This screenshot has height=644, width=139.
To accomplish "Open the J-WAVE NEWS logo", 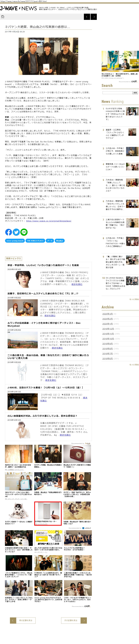I will [x=18, y=8].
